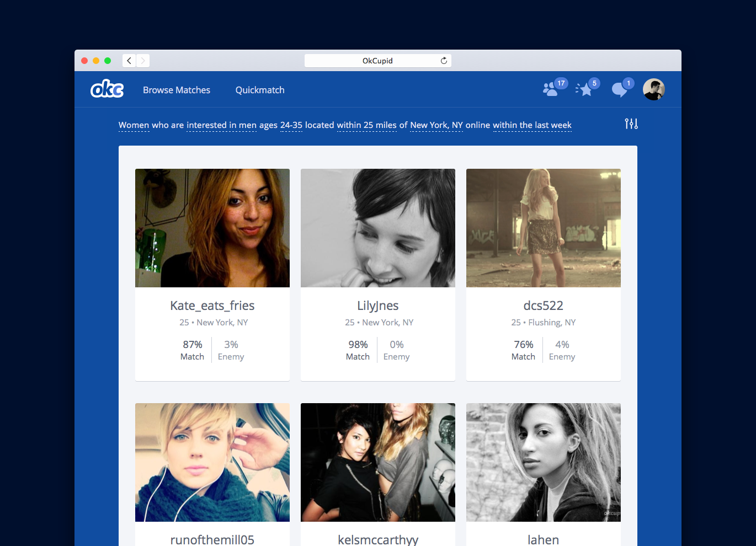Image resolution: width=756 pixels, height=546 pixels.
Task: Click the LilyJnes username
Action: pyautogui.click(x=378, y=306)
